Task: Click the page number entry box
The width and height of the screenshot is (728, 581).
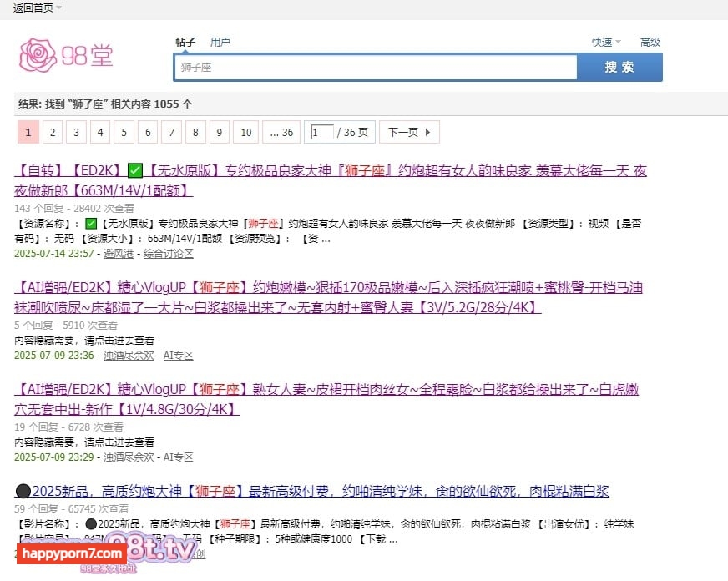Action: pos(321,132)
